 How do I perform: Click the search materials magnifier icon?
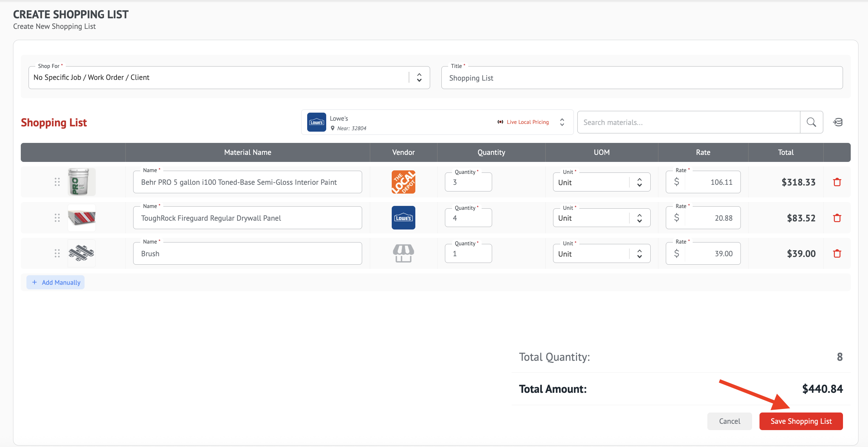tap(811, 122)
